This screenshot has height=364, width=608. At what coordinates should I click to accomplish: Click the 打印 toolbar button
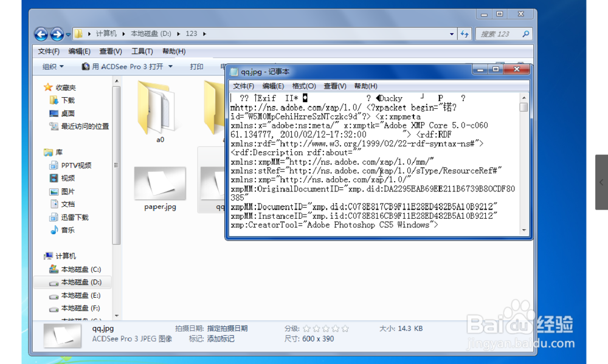196,67
